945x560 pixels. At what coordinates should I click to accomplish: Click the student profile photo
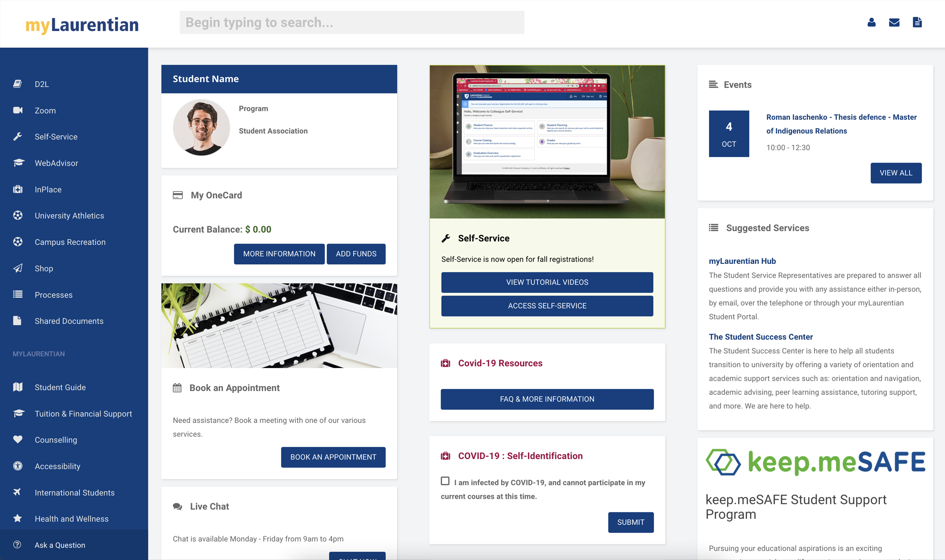[x=201, y=127]
